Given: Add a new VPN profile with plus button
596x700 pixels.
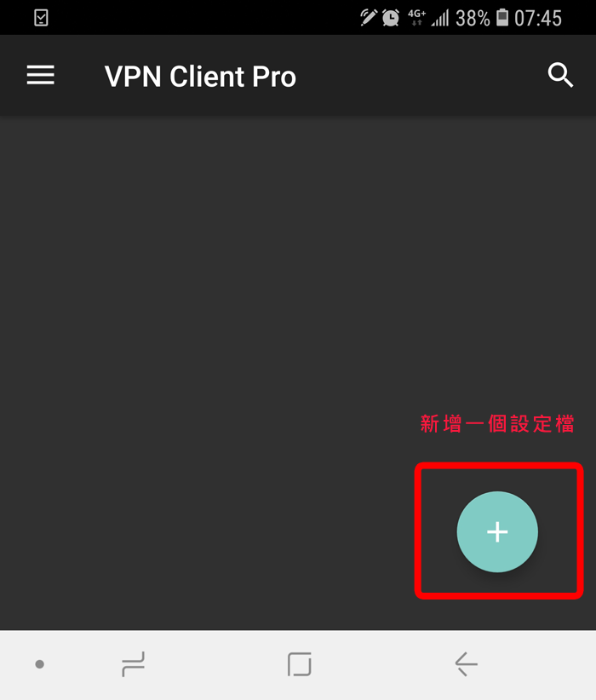Looking at the screenshot, I should pyautogui.click(x=497, y=531).
